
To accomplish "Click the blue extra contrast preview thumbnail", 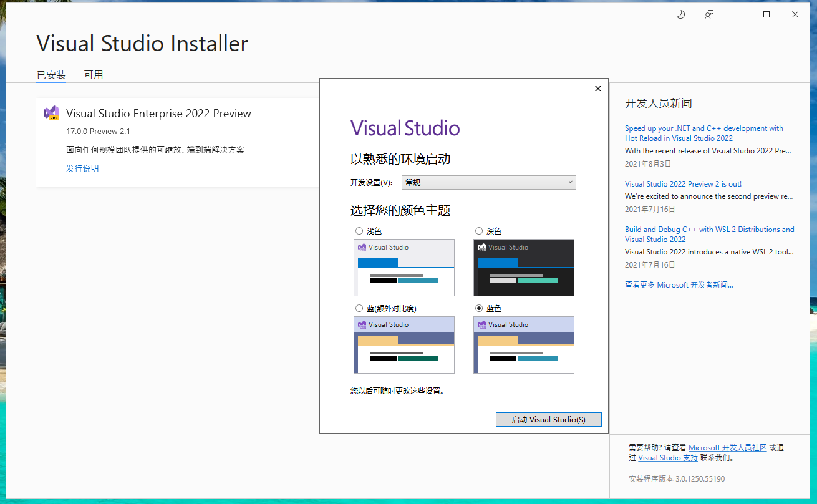I will 404,345.
